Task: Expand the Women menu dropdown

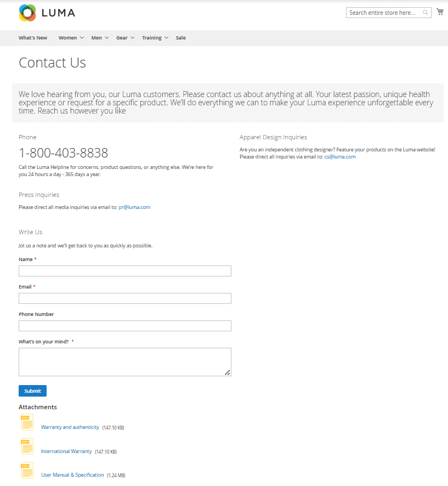Action: 70,37
